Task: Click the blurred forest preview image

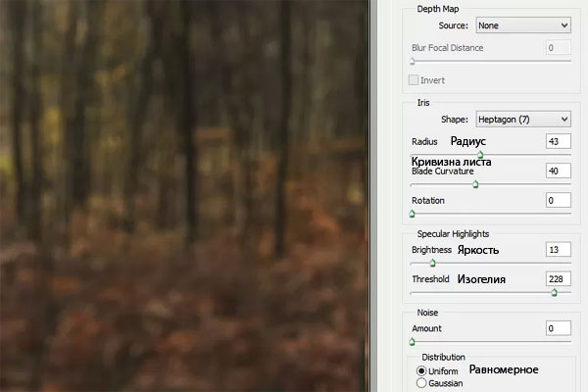Action: point(184,196)
